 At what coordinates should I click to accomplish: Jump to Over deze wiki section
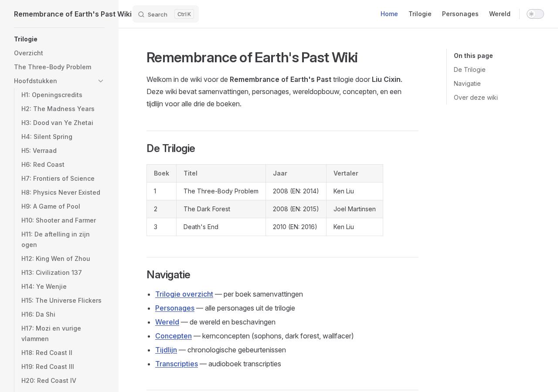pos(476,98)
